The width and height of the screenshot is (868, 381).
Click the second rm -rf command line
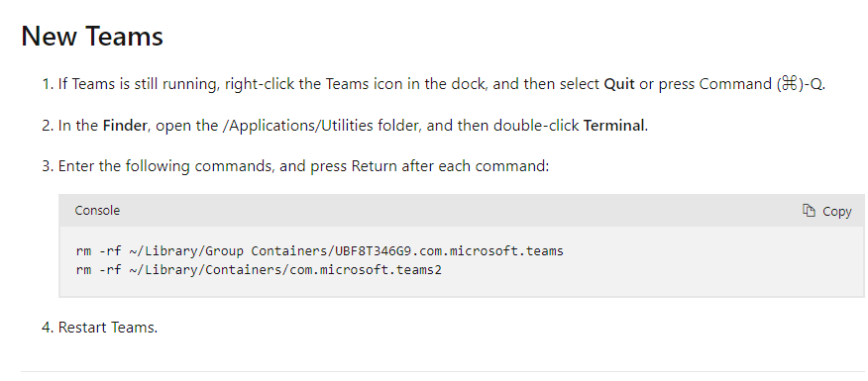pyautogui.click(x=259, y=270)
